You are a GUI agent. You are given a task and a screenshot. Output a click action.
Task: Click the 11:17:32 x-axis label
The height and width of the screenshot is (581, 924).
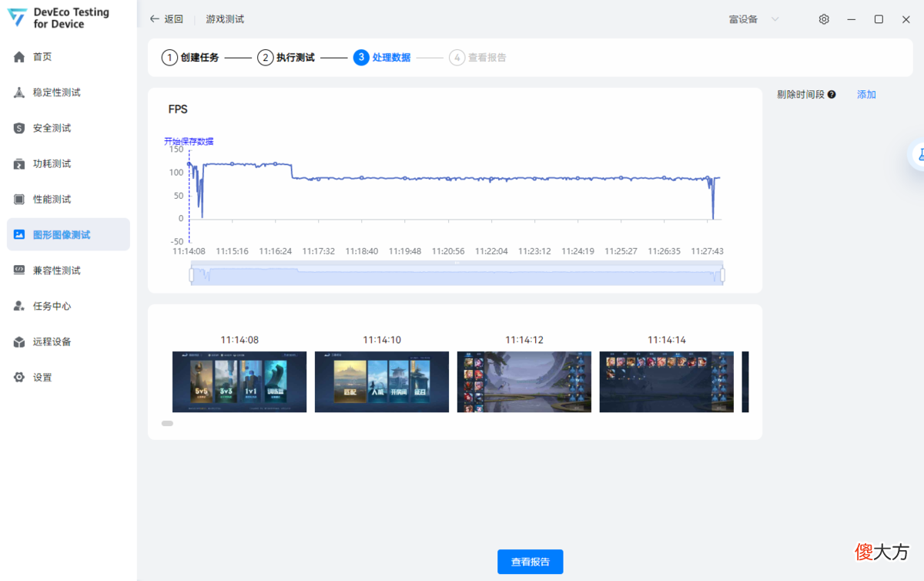pos(319,251)
